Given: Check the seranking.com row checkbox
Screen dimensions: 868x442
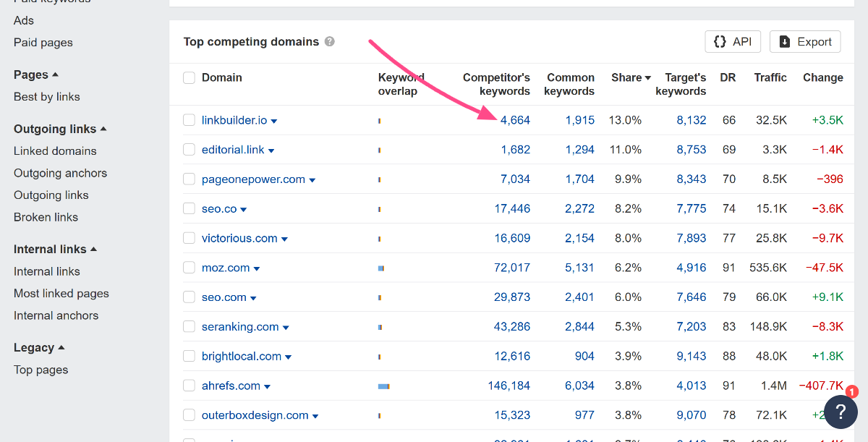Looking at the screenshot, I should coord(189,326).
